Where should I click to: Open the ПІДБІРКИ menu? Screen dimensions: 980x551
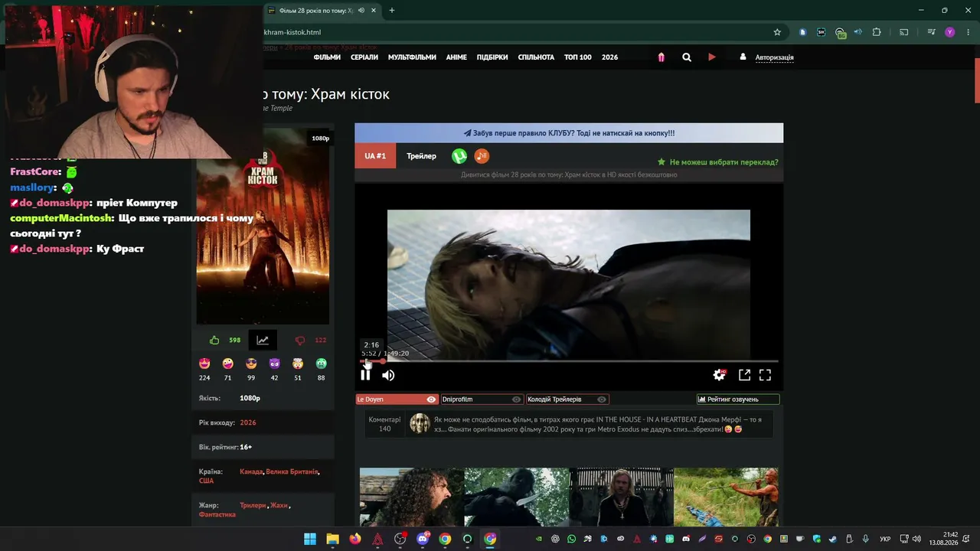[x=492, y=57]
